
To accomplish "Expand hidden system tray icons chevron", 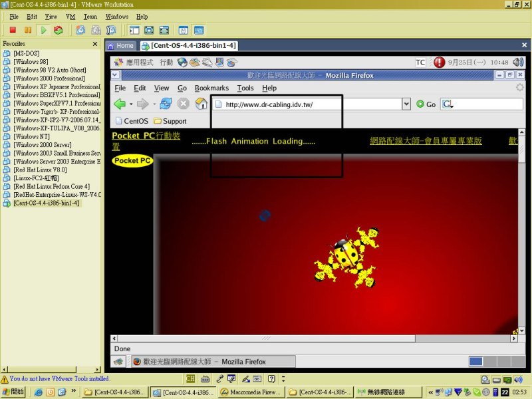I will pyautogui.click(x=430, y=392).
